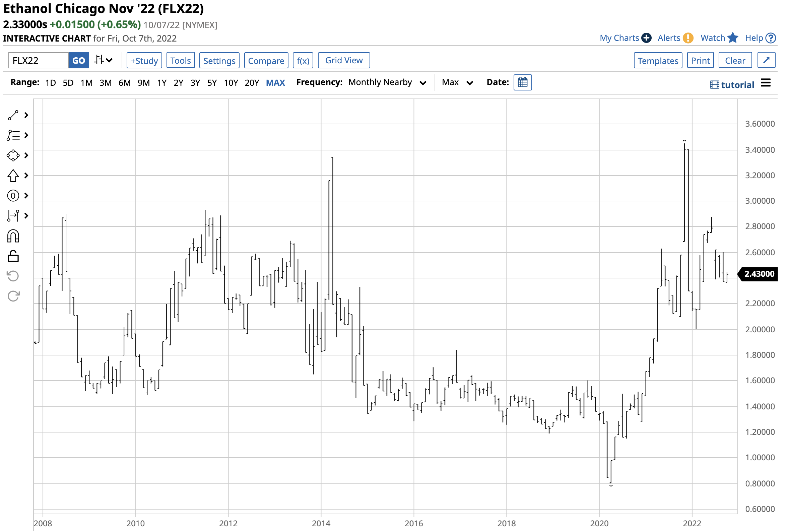The width and height of the screenshot is (788, 532).
Task: Select the arrow shape annotation tool
Action: point(13,176)
